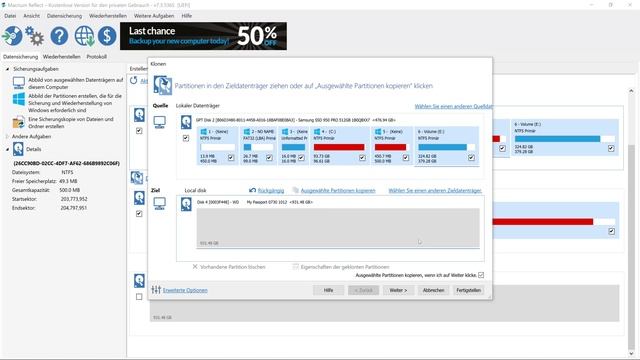Click Wählen Sie einen anderen Quelldatenträger link
The image size is (640, 360).
tap(453, 106)
